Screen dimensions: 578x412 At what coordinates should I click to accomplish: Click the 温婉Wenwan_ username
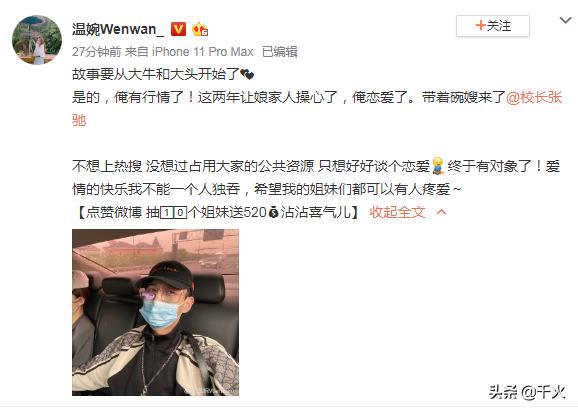118,29
